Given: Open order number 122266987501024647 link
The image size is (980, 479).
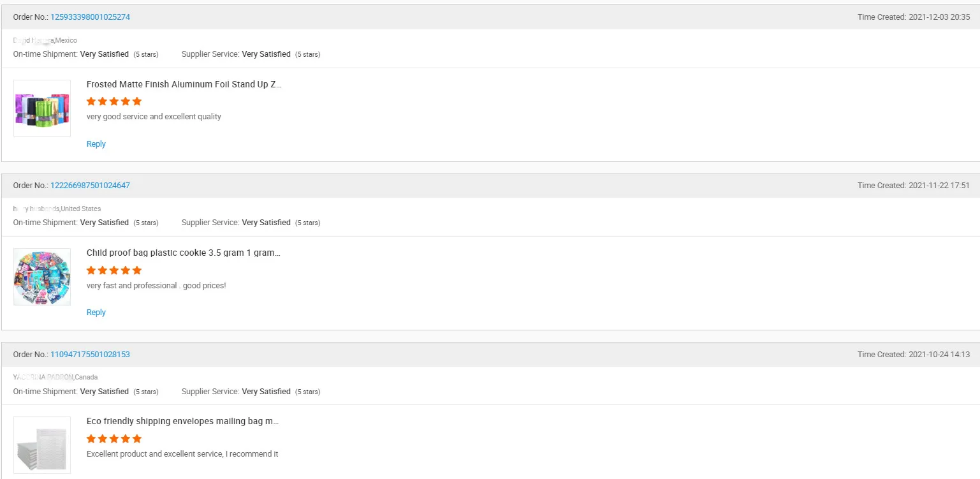Looking at the screenshot, I should [90, 186].
